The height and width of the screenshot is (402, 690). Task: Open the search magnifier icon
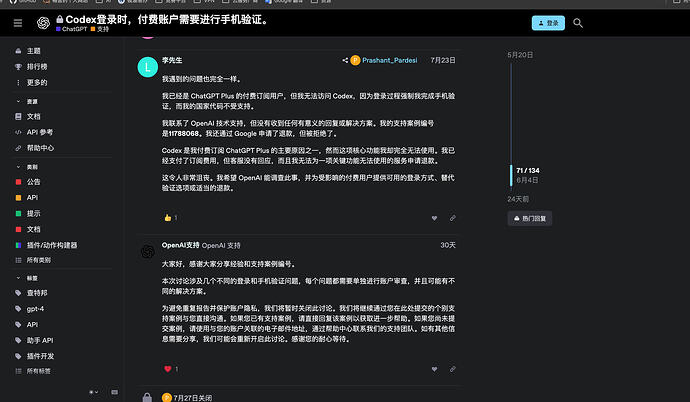tap(578, 23)
